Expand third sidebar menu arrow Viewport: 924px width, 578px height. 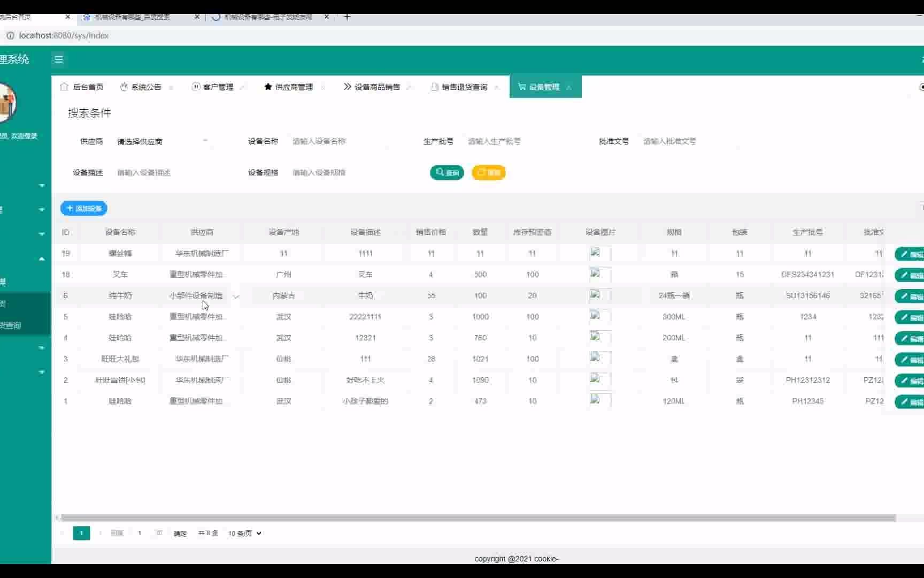click(42, 234)
